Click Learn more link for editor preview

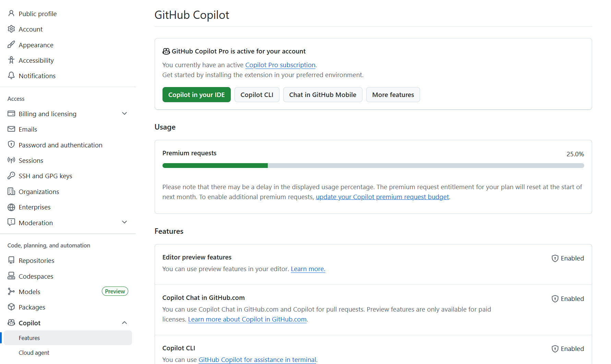tap(308, 269)
